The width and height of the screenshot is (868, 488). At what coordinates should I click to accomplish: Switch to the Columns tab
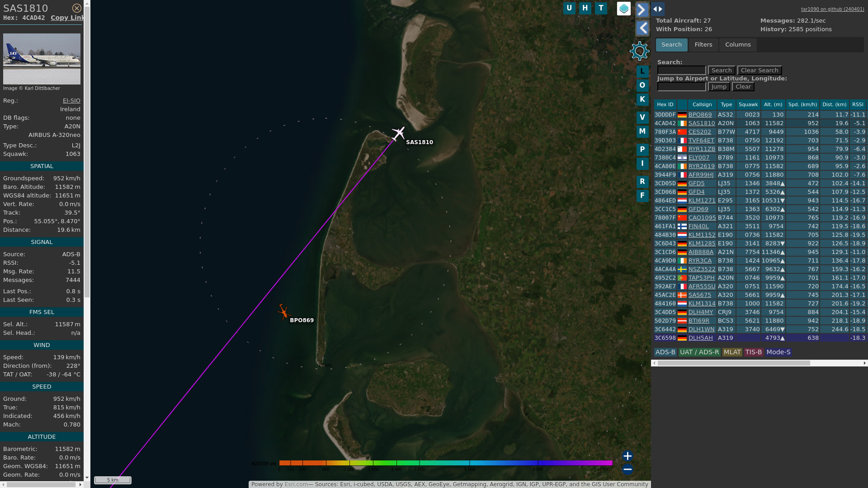(738, 45)
